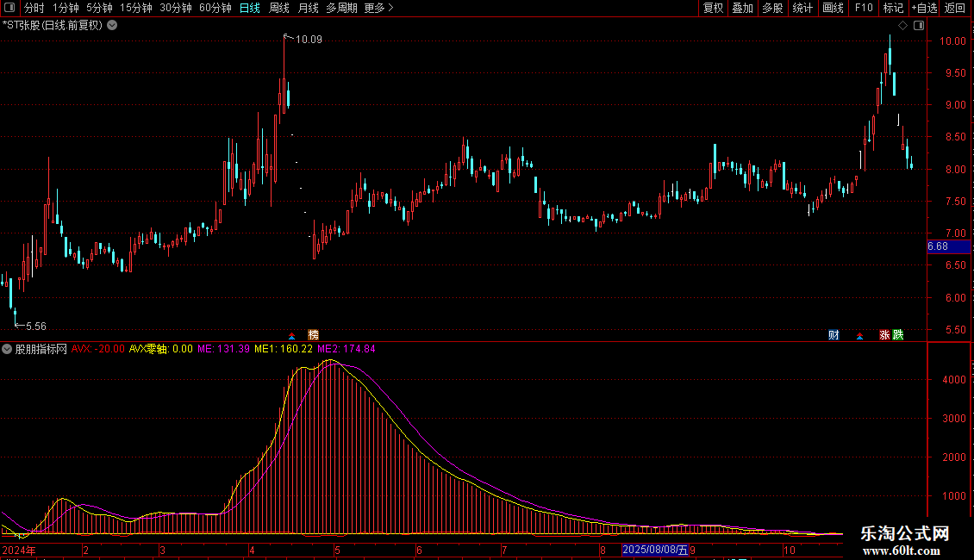
Task: Expand the 股朋指标网 indicator menu arrow
Action: (7, 349)
